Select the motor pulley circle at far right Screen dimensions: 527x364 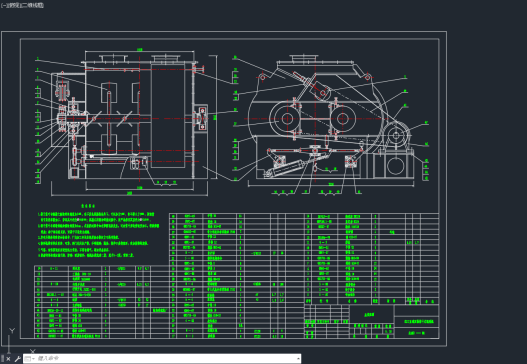pyautogui.click(x=396, y=136)
